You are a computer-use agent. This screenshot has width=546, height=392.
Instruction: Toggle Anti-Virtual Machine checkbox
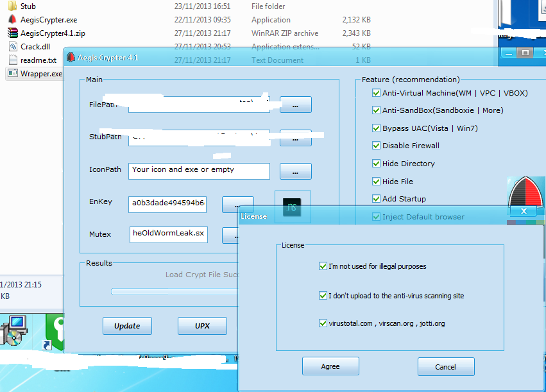pos(376,93)
